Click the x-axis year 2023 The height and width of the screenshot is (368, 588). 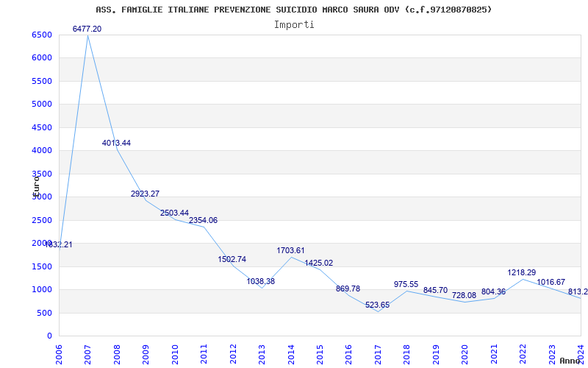(552, 354)
